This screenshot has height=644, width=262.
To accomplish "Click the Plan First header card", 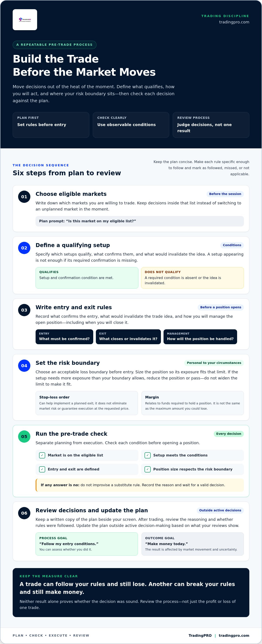I will click(x=51, y=125).
